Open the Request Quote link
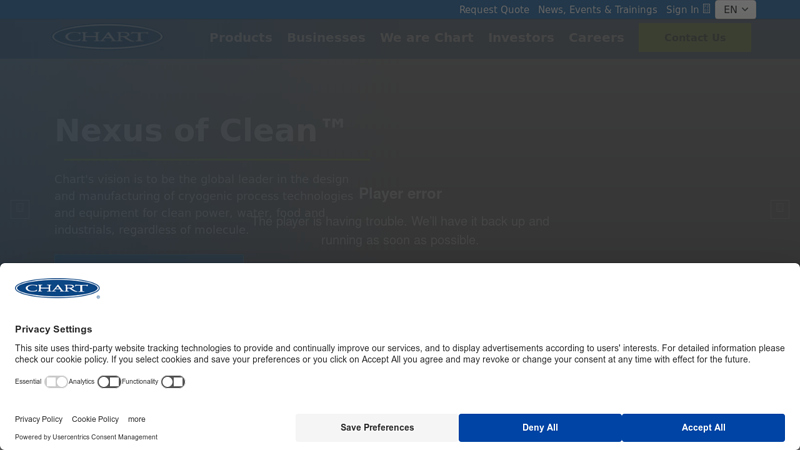 (494, 10)
